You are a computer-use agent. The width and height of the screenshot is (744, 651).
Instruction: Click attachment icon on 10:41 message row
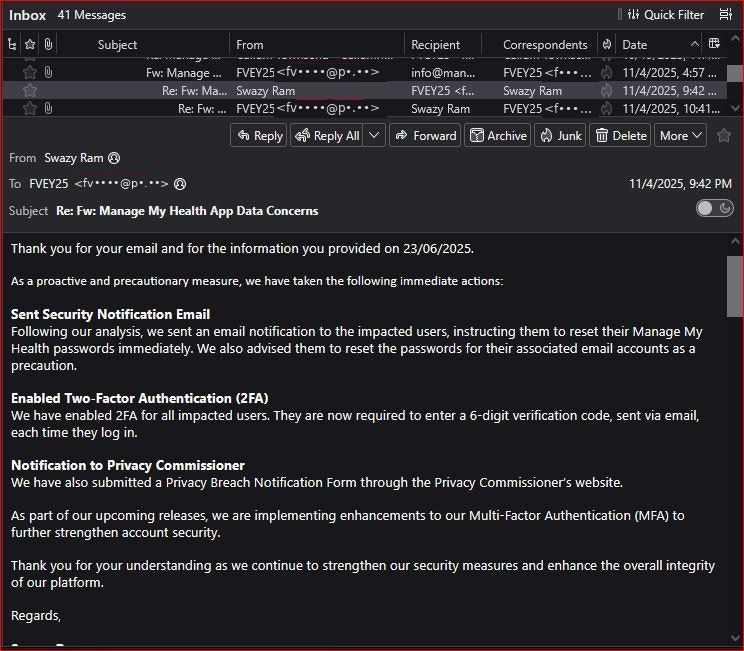48,108
